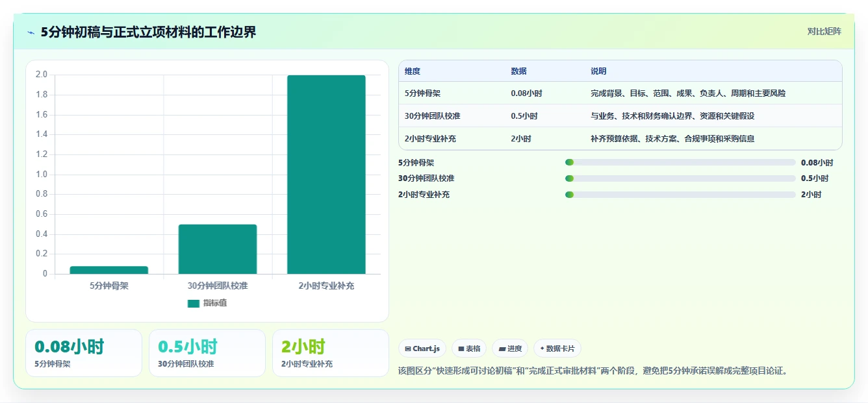
Task: Click the lightning icon beside the title
Action: [31, 32]
